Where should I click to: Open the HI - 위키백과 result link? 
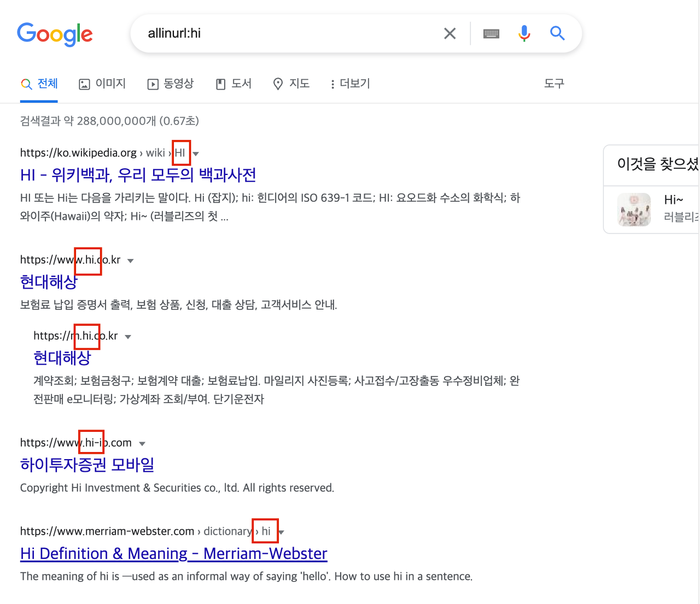138,175
